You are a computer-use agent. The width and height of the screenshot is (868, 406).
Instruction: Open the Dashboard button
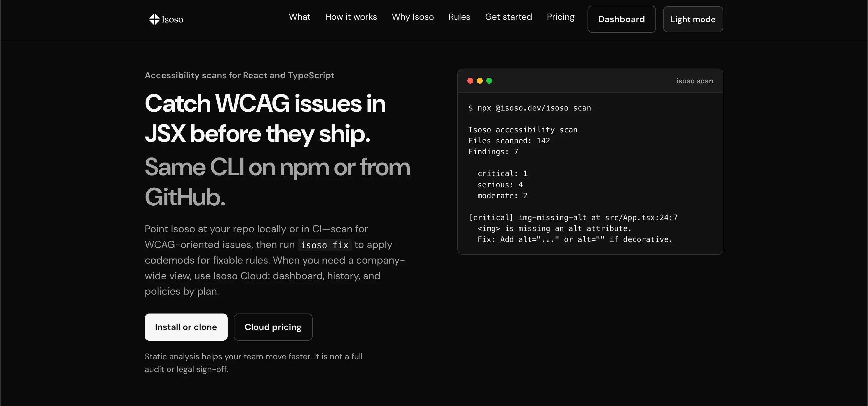(x=621, y=19)
